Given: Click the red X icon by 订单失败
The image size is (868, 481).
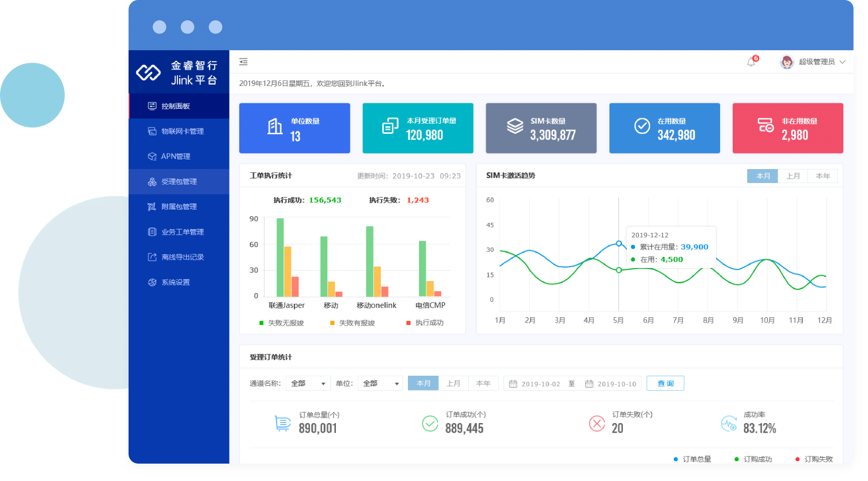Looking at the screenshot, I should pyautogui.click(x=597, y=424).
